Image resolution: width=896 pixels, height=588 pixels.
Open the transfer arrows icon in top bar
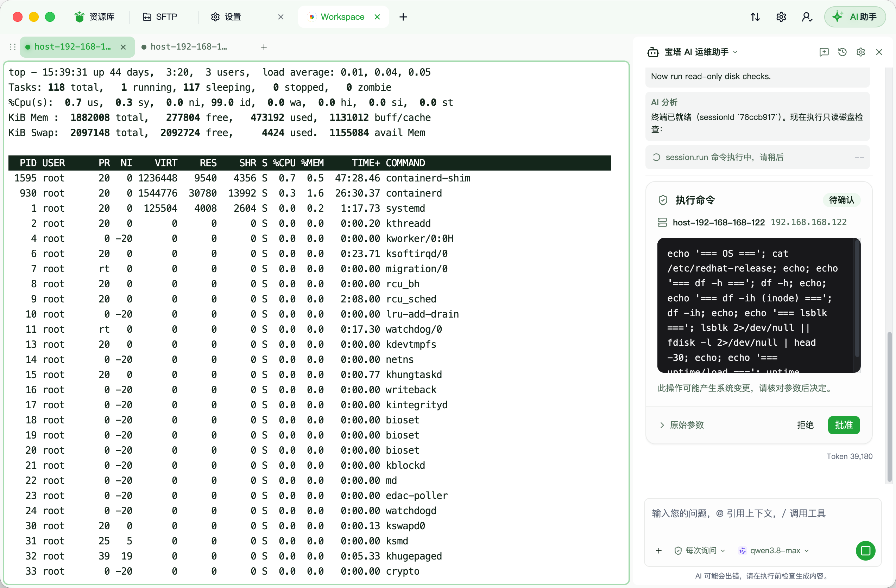[x=755, y=17]
